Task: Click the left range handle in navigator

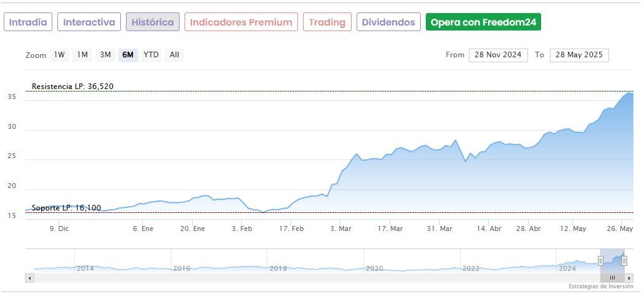Action: pos(601,260)
